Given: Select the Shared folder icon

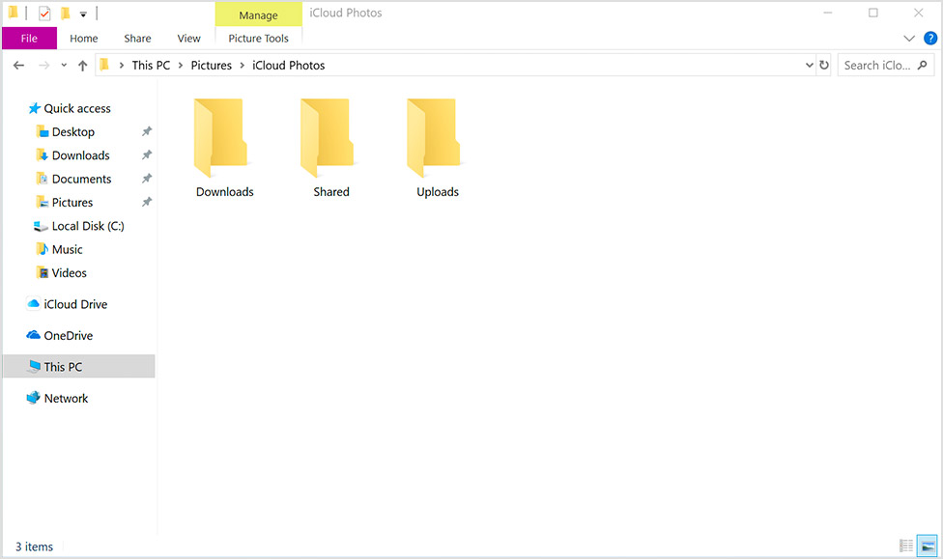Looking at the screenshot, I should 328,138.
